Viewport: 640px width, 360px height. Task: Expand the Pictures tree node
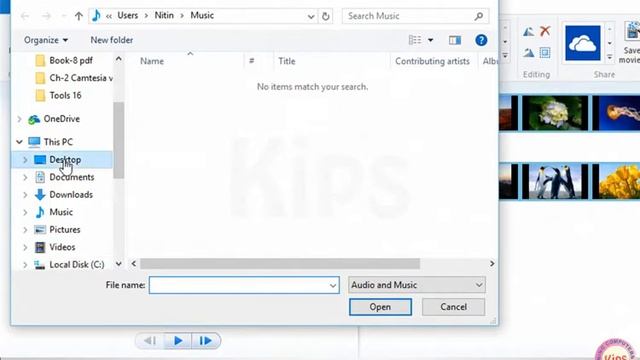[x=25, y=230]
